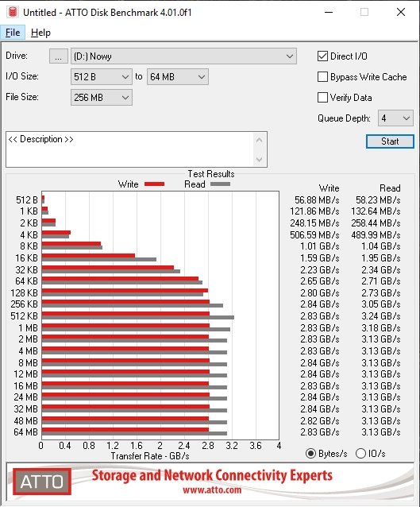Switch results to IO/s
This screenshot has height=507, width=420.
[x=360, y=453]
